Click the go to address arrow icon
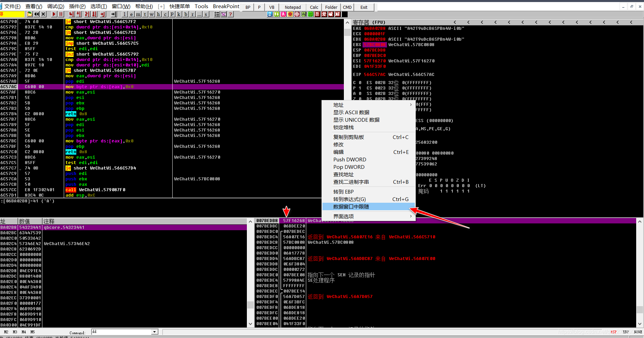Viewport: 644px width, 338px height. 114,14
